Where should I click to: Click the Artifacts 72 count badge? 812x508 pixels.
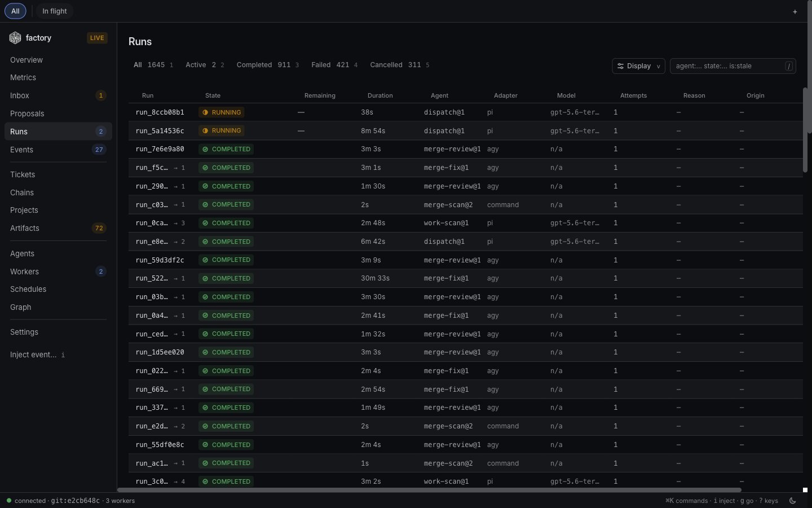click(99, 228)
